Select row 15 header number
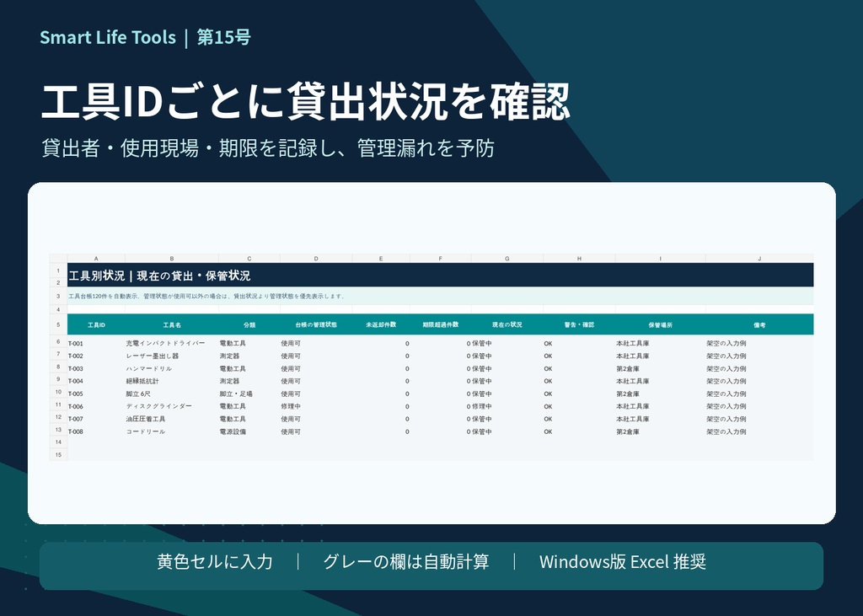Image resolution: width=863 pixels, height=616 pixels. 58,455
